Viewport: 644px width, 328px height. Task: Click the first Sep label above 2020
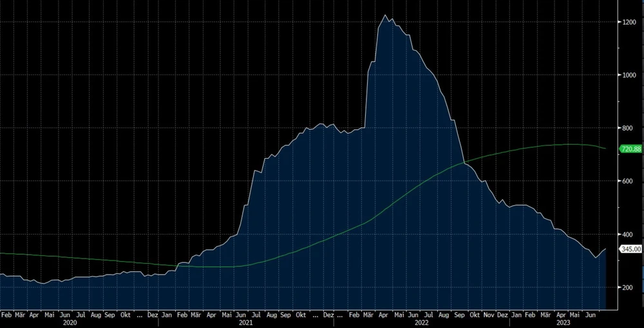click(x=110, y=316)
